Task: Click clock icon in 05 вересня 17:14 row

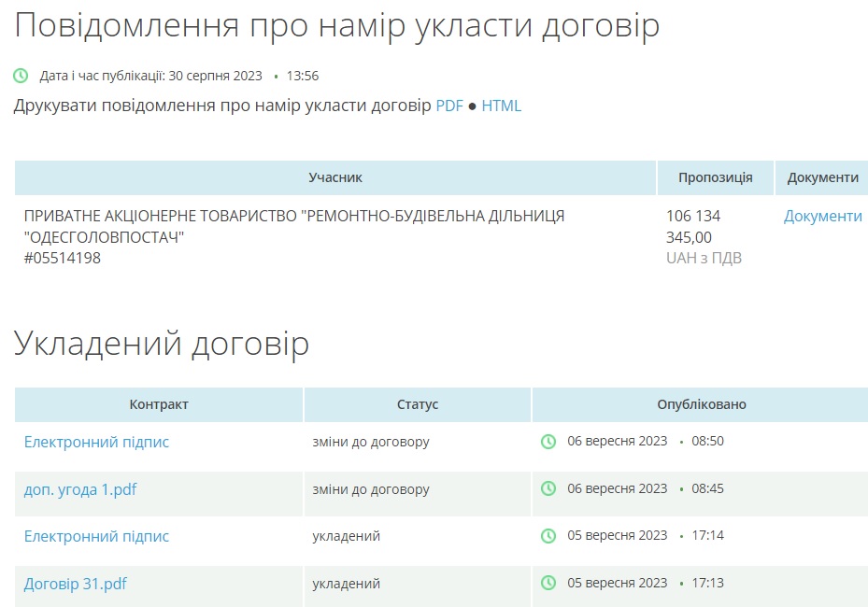Action: [548, 535]
